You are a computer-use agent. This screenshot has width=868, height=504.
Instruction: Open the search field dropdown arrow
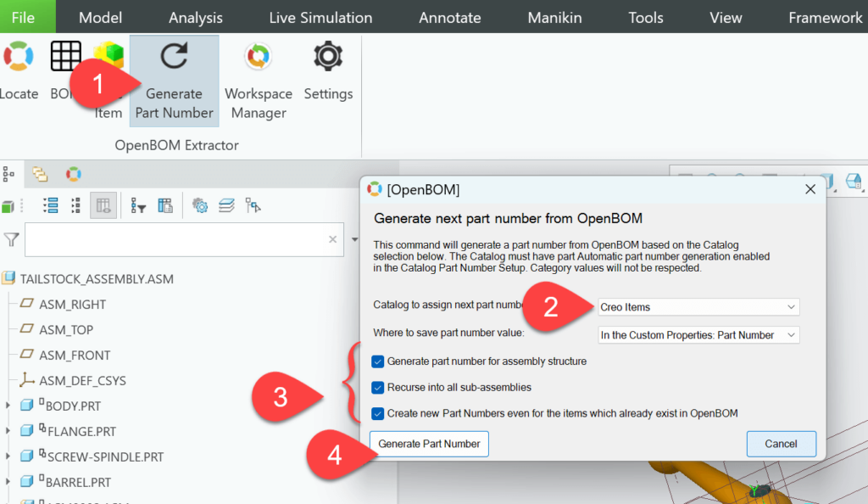[354, 240]
